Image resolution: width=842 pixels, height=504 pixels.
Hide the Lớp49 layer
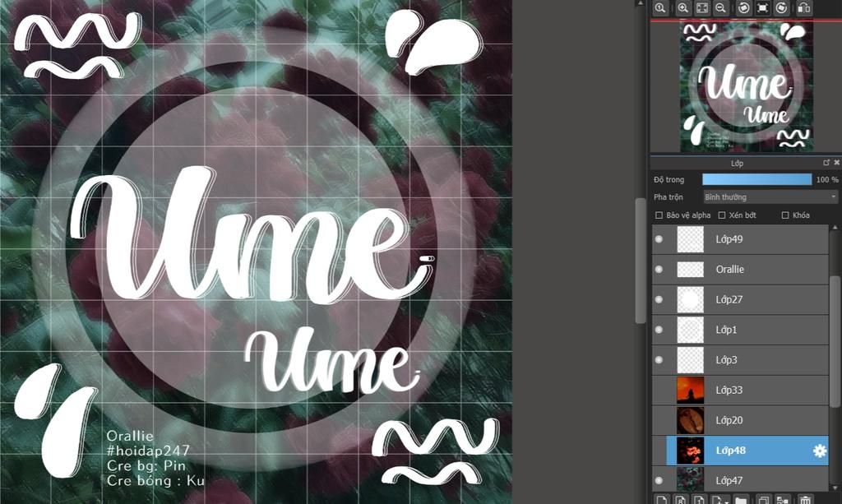(659, 239)
